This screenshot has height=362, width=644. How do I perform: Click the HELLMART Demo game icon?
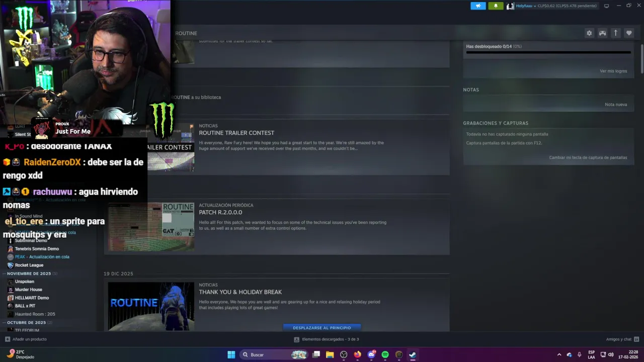point(11,298)
